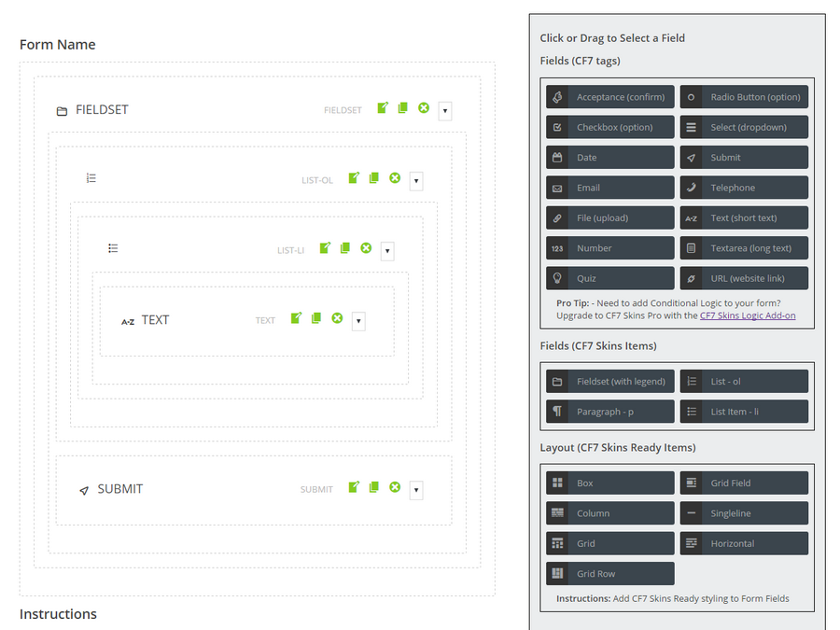Remove the SUBMIT field with the delete icon
Screen dimensions: 840x630
(395, 487)
